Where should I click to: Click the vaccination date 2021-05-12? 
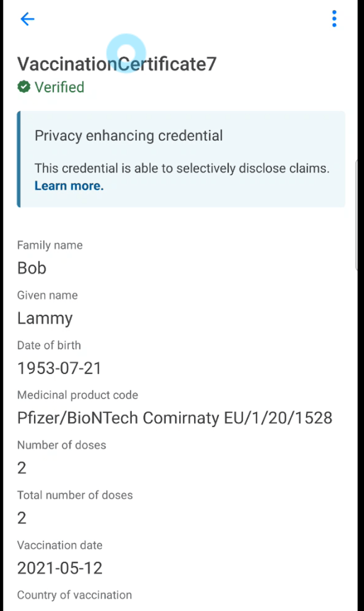(x=60, y=568)
